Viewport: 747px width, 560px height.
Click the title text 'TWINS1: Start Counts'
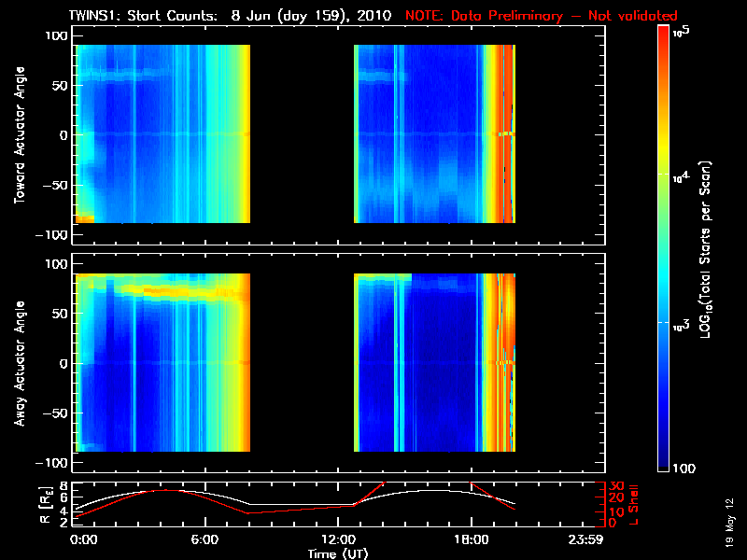tap(143, 15)
